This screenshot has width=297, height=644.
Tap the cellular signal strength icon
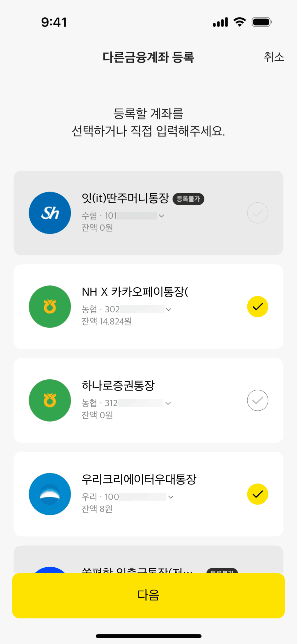coord(220,22)
